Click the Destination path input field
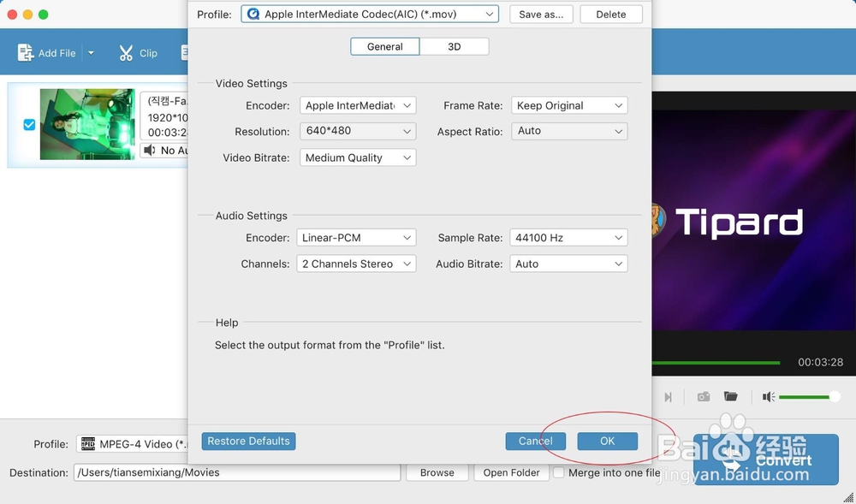The image size is (856, 504). pyautogui.click(x=237, y=472)
